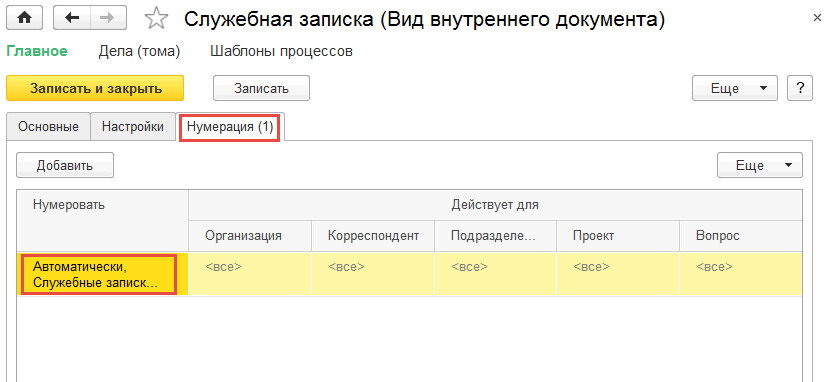827x382 pixels.
Task: Click the Корреспондент column header
Action: (373, 235)
